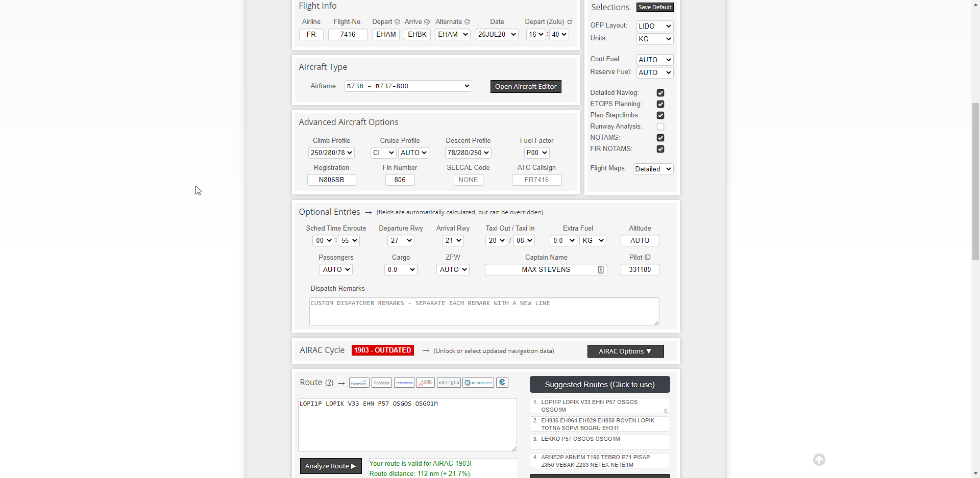Screen dimensions: 980x478
Task: Expand the OFP Layout LIDO dropdown
Action: (655, 26)
